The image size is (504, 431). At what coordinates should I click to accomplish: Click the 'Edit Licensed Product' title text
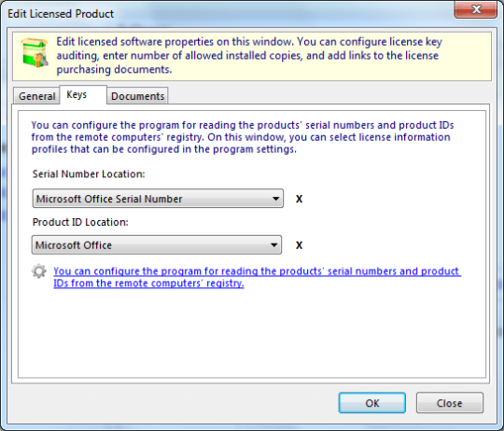61,14
